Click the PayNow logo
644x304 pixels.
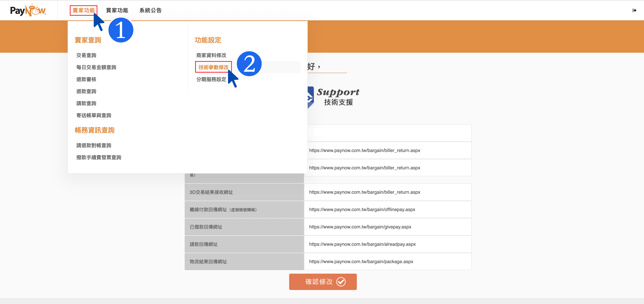[28, 10]
